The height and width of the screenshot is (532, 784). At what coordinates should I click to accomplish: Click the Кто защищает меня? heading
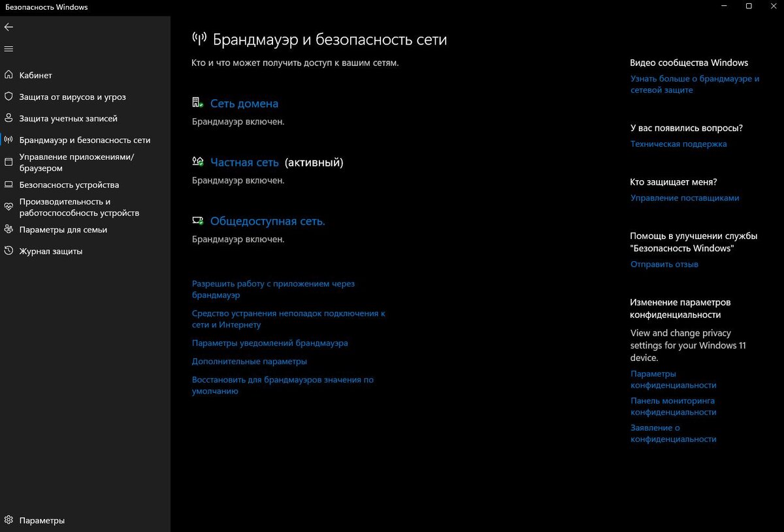[x=673, y=181]
